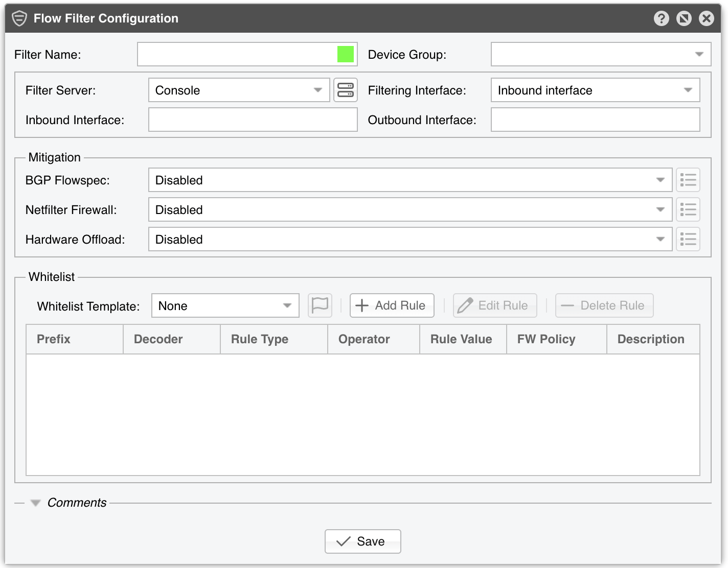Click the Add Rule button
Viewport: 728px width, 568px height.
click(392, 305)
